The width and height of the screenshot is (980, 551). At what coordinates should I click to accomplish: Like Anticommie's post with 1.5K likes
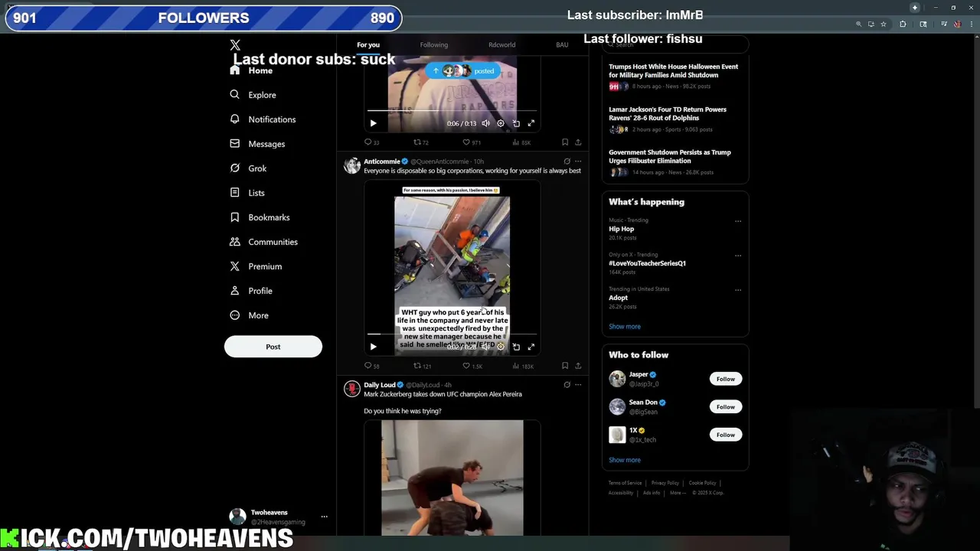pyautogui.click(x=472, y=366)
